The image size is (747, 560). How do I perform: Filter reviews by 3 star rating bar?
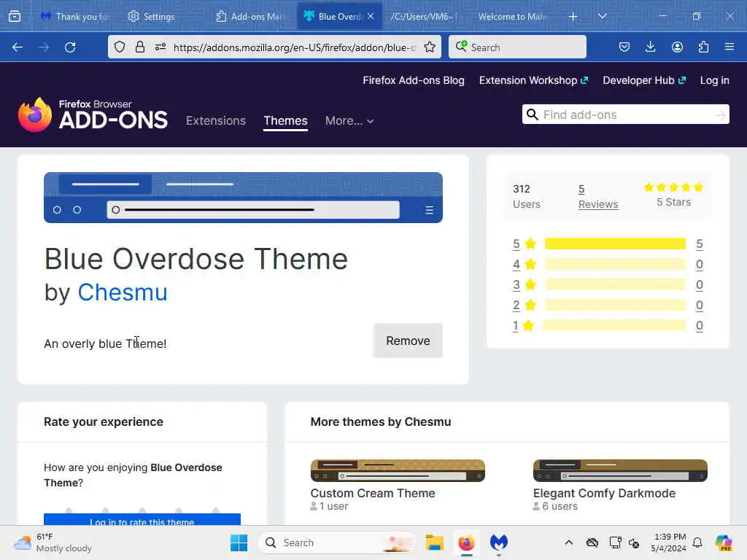point(615,285)
